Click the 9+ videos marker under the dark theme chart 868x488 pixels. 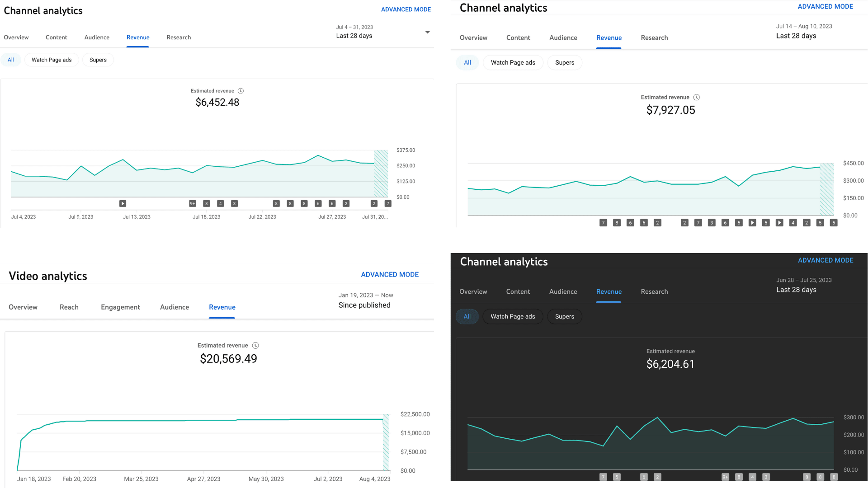pos(725,477)
